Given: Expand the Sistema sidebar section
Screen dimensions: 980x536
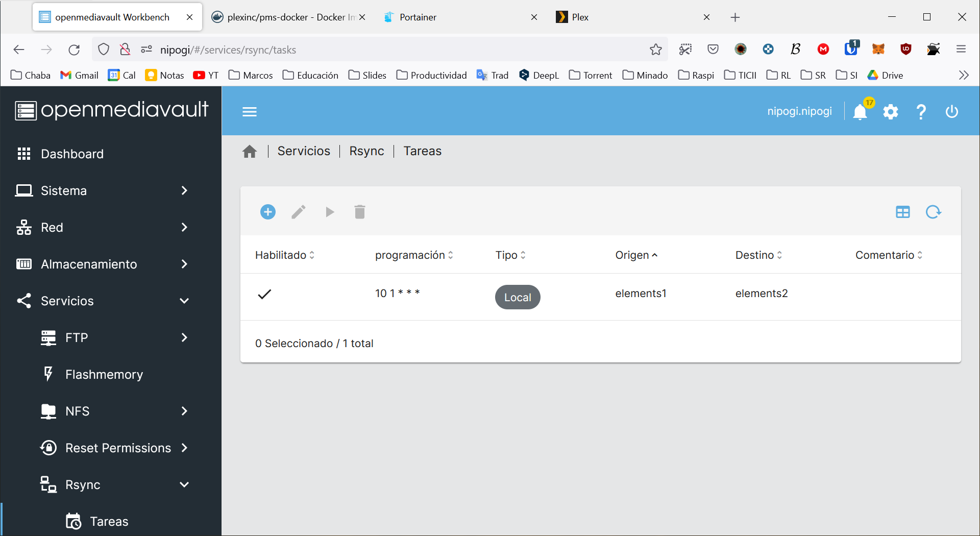Looking at the screenshot, I should [184, 190].
